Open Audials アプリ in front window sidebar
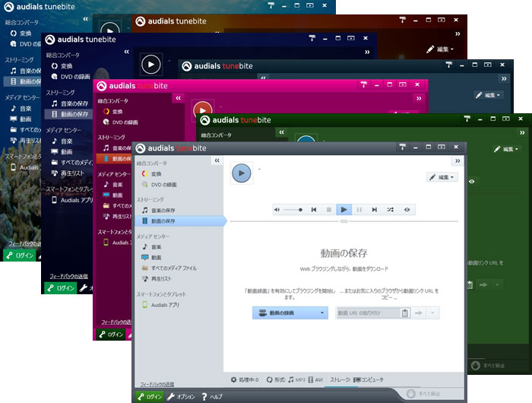The height and width of the screenshot is (403, 532). 160,305
